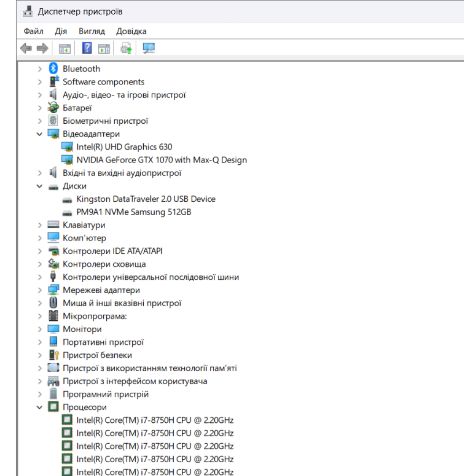Click the Forward arrow in the toolbar
The width and height of the screenshot is (476, 476).
(x=42, y=48)
